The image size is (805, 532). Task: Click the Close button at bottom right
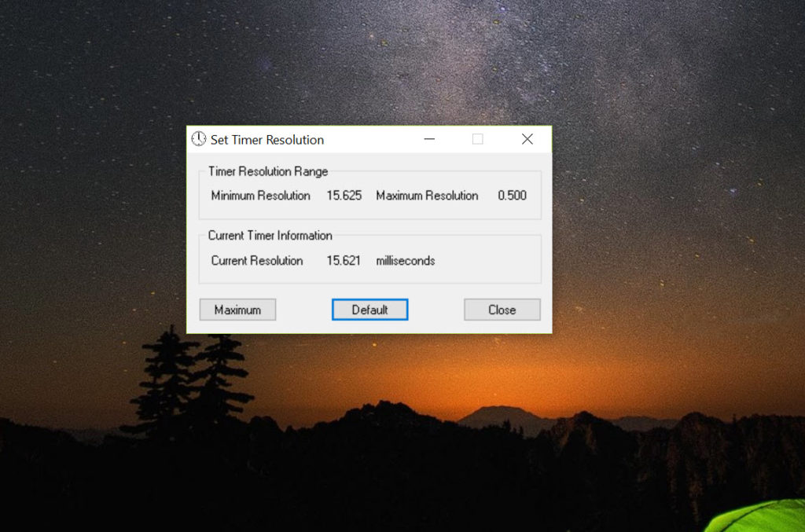[x=502, y=310]
